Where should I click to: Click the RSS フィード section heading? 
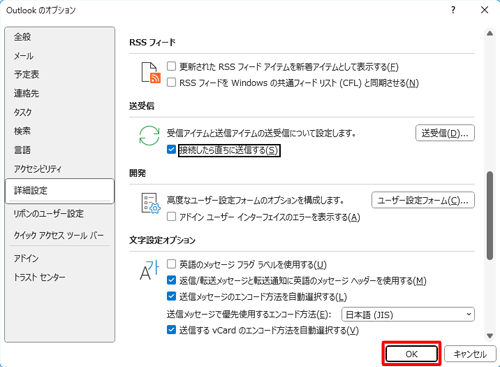pos(152,42)
